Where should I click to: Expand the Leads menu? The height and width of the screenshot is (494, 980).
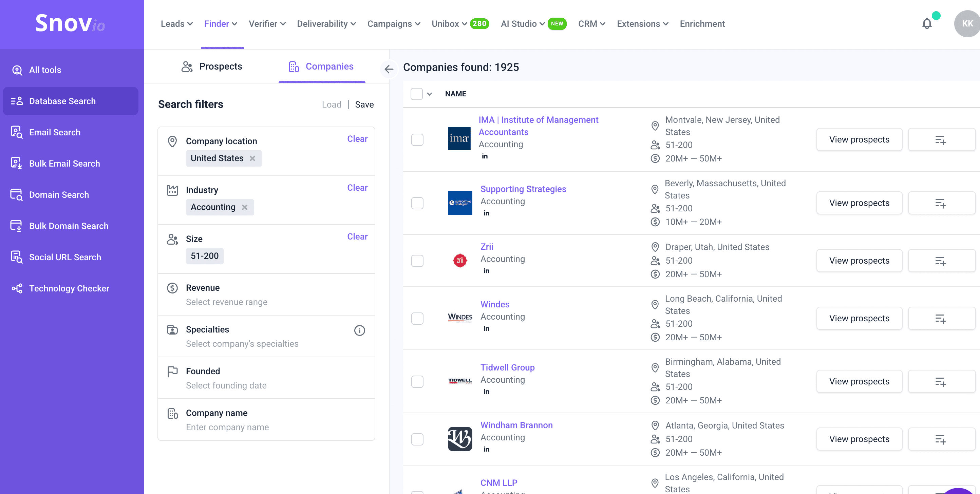click(176, 23)
